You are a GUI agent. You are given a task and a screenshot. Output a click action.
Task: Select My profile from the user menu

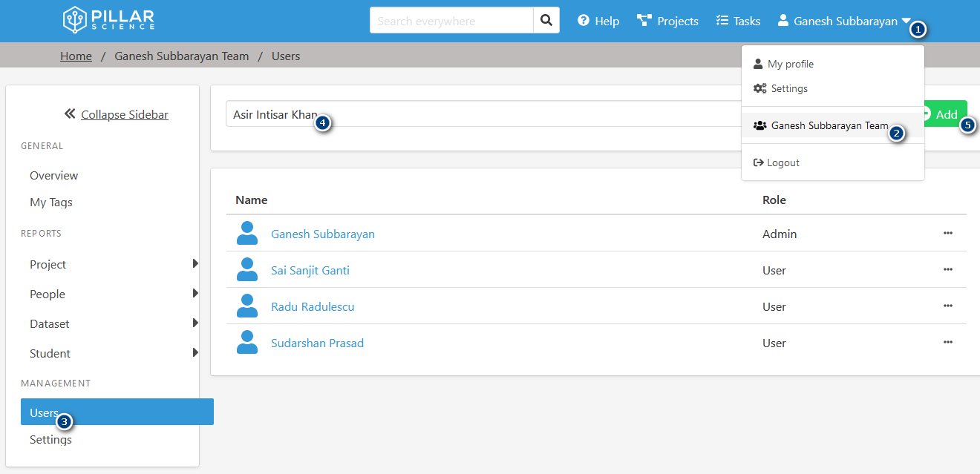click(790, 65)
